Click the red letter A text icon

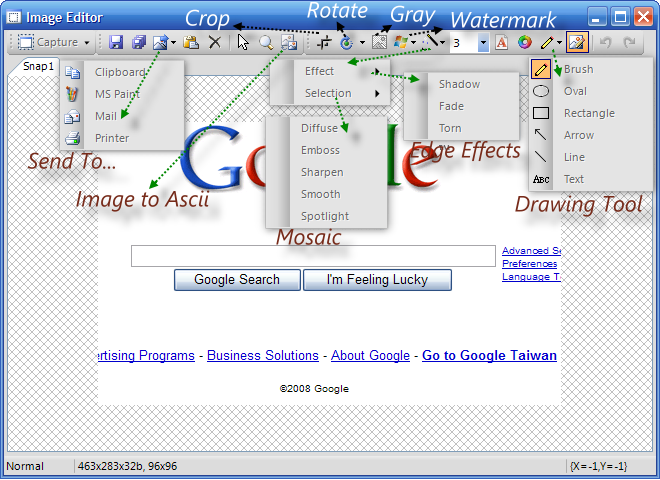tap(502, 43)
